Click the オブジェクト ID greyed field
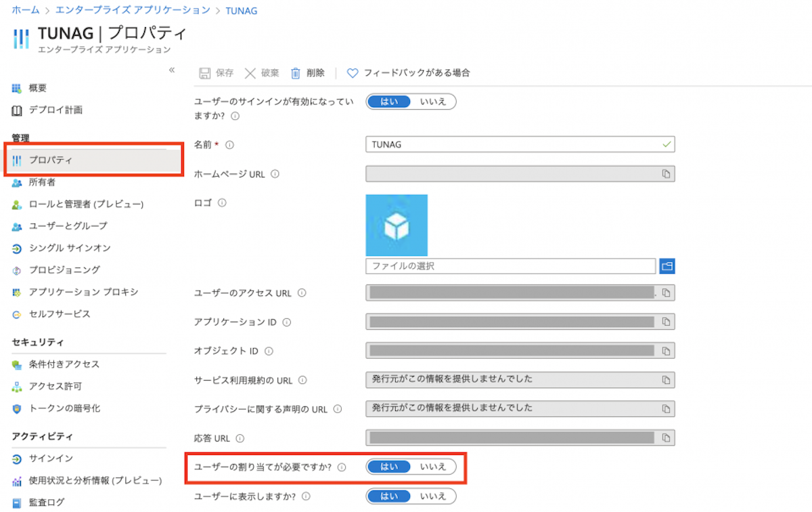Image resolution: width=812 pixels, height=512 pixels. tap(520, 350)
